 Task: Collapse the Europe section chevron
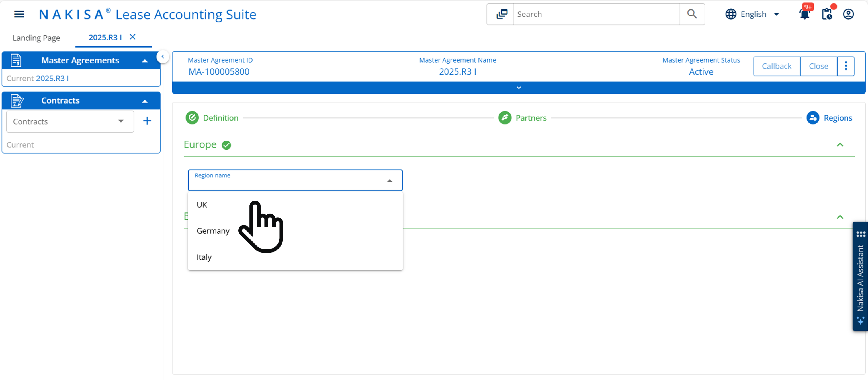pyautogui.click(x=840, y=145)
